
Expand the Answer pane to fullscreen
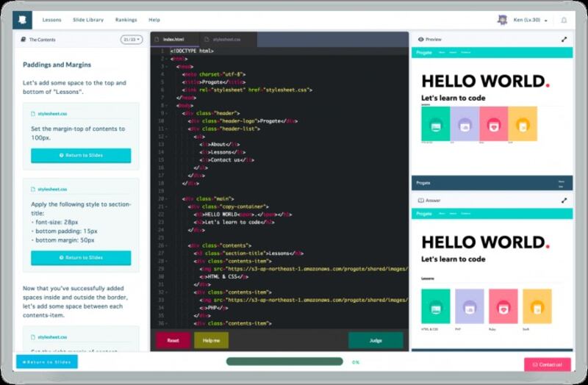(x=564, y=200)
